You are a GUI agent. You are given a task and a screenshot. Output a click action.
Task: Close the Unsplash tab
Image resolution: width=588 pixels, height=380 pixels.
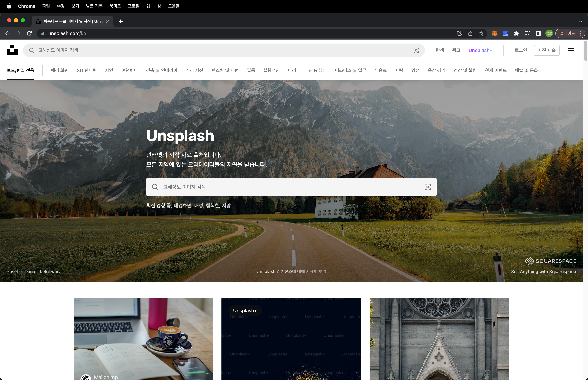click(108, 21)
